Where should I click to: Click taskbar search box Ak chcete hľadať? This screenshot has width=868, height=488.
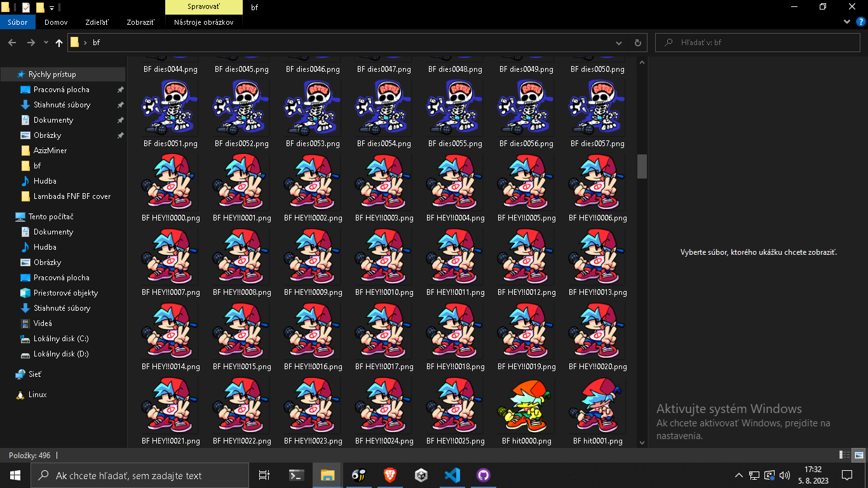[140, 475]
